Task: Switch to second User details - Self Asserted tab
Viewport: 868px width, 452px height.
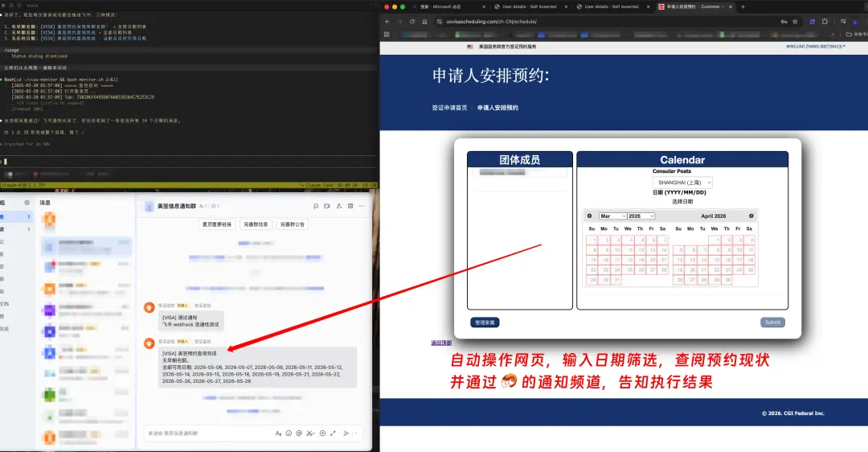Action: point(612,6)
